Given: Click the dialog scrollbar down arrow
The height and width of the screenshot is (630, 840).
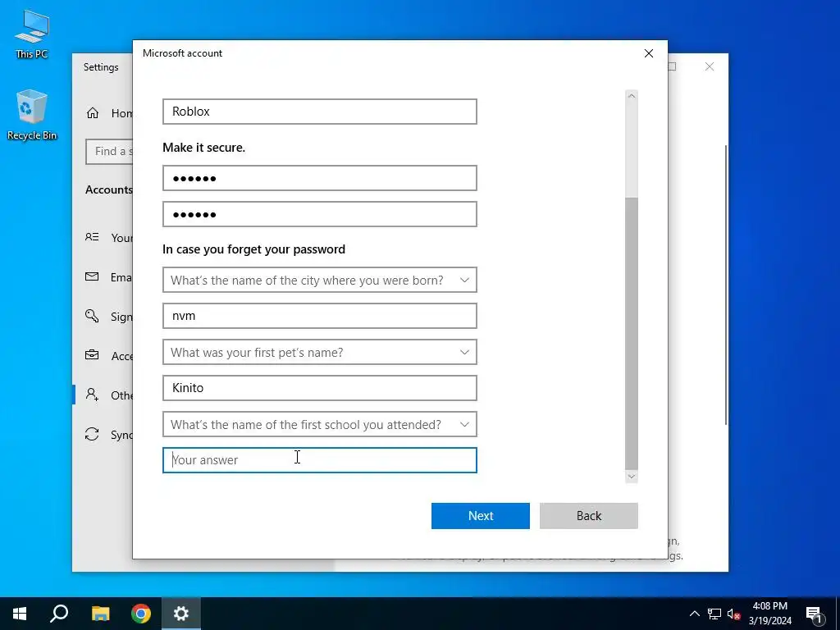Looking at the screenshot, I should (632, 477).
